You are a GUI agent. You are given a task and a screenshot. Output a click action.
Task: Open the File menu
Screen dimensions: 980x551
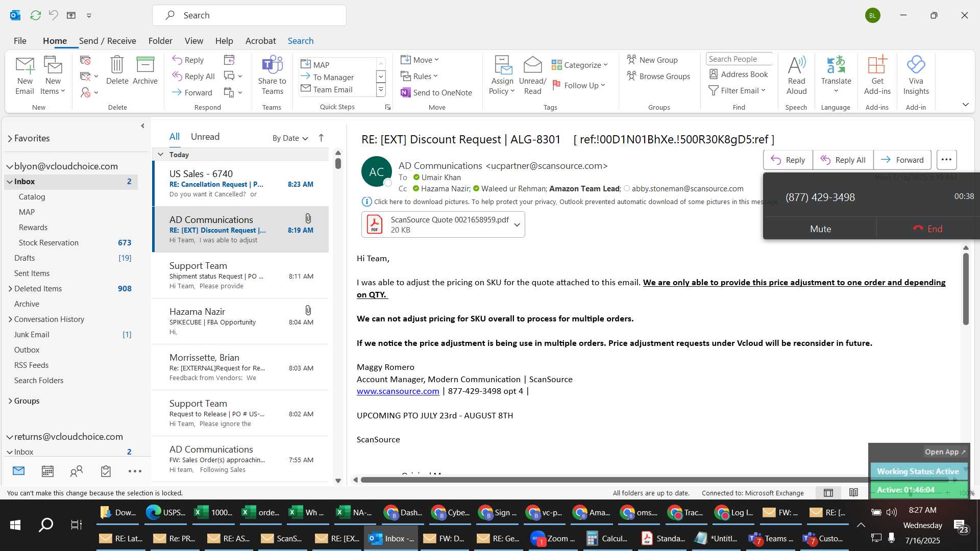tap(20, 41)
